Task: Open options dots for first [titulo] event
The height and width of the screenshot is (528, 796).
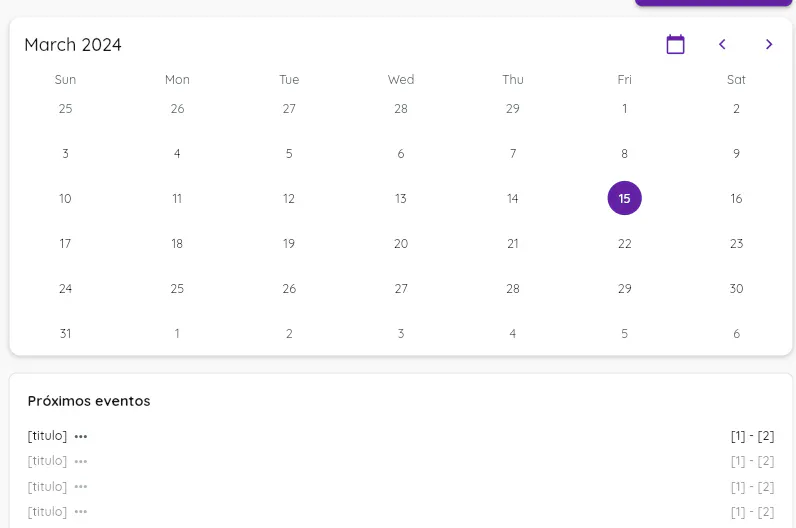Action: pos(81,436)
